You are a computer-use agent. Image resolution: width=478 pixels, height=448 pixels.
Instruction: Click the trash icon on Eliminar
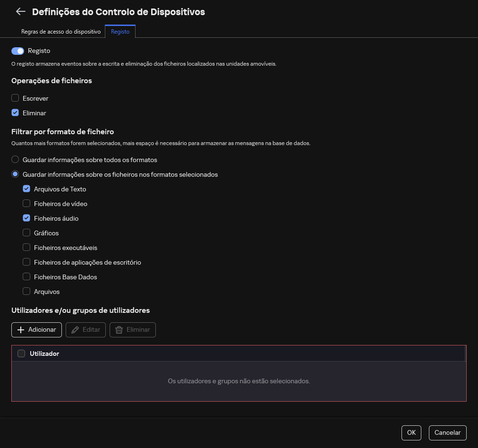tap(119, 329)
